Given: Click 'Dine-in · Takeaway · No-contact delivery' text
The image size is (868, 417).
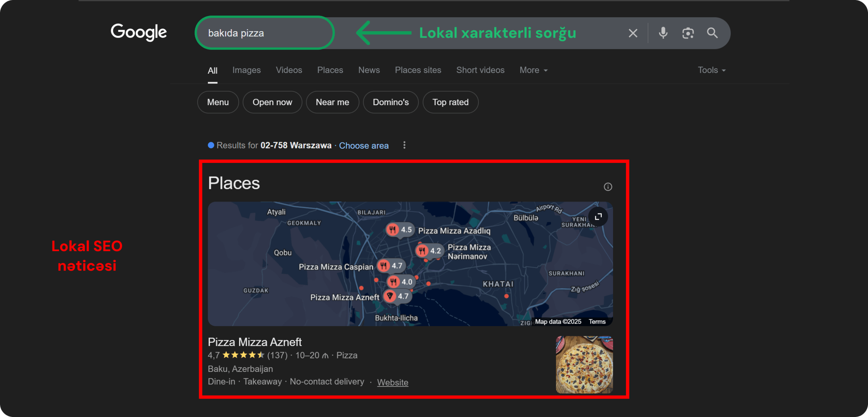Looking at the screenshot, I should click(286, 382).
